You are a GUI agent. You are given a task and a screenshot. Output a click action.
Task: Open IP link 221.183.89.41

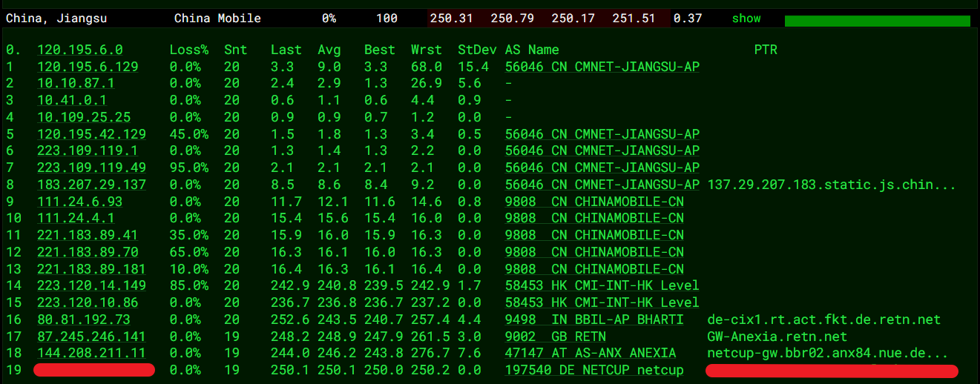pyautogui.click(x=88, y=235)
